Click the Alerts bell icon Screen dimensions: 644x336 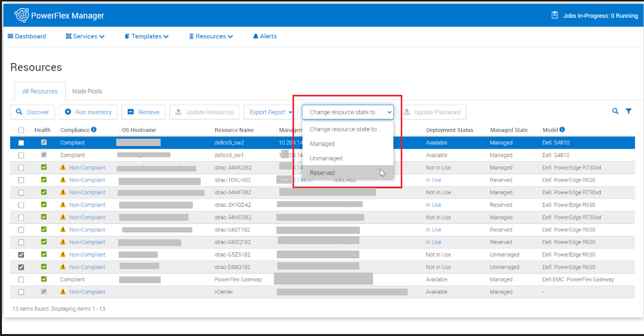255,36
